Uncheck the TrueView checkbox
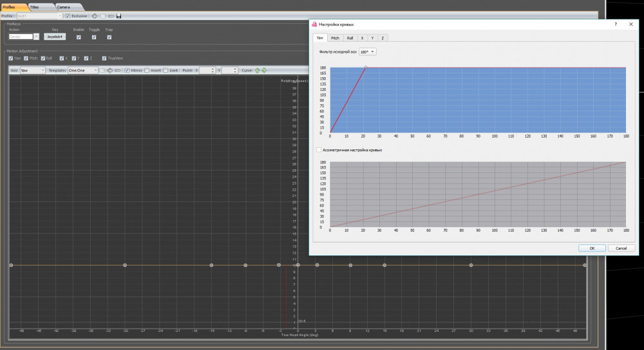Screen dimensions: 644x350 coord(104,58)
